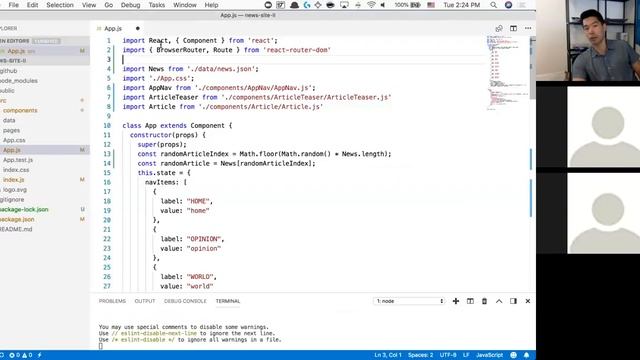Screen dimensions: 640x360
Task: Click the 'react-router-dom' string on line 2
Action: click(297, 50)
